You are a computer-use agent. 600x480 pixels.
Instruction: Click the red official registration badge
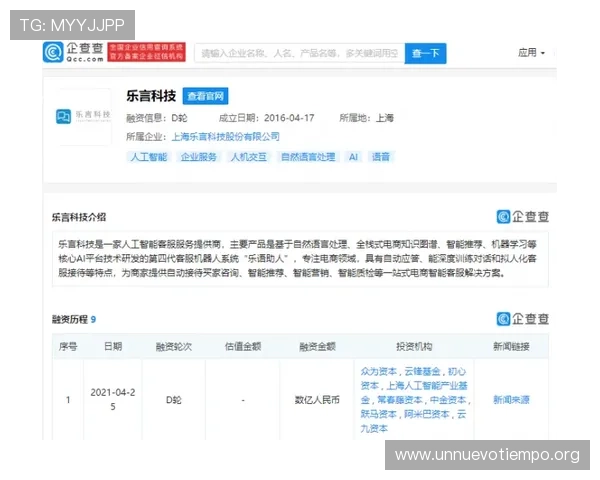click(x=147, y=52)
